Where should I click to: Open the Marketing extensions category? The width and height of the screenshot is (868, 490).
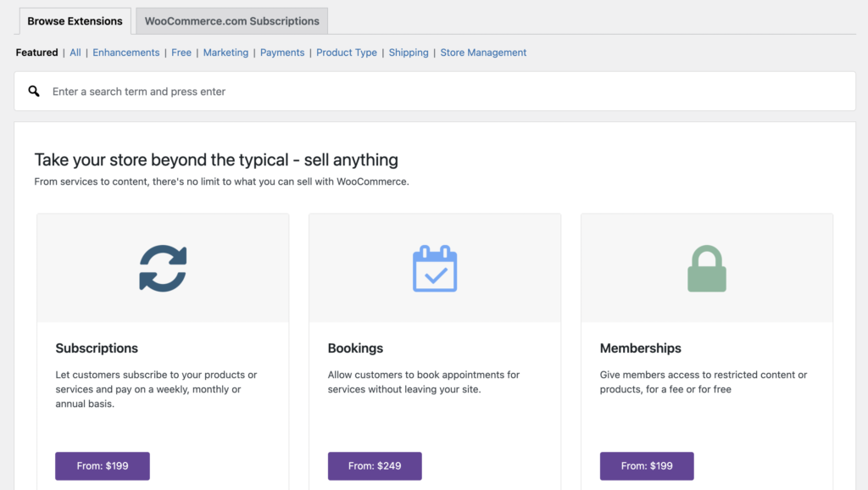(225, 52)
